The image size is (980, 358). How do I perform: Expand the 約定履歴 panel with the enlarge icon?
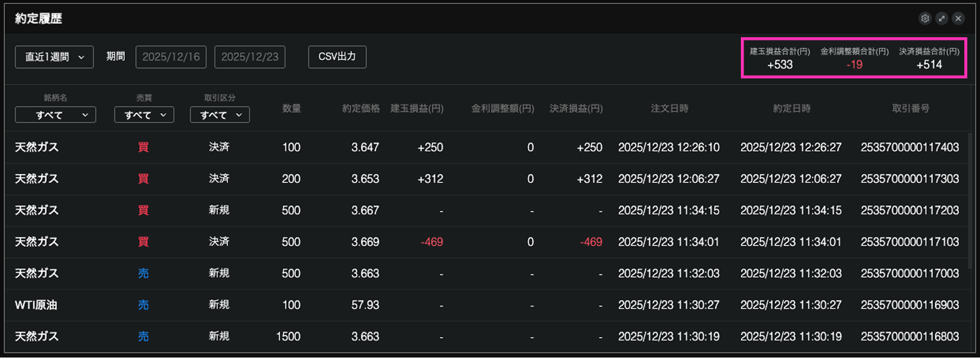click(941, 18)
